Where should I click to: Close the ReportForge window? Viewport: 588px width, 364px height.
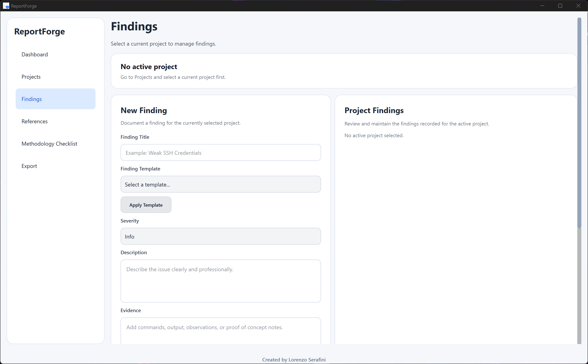[578, 6]
